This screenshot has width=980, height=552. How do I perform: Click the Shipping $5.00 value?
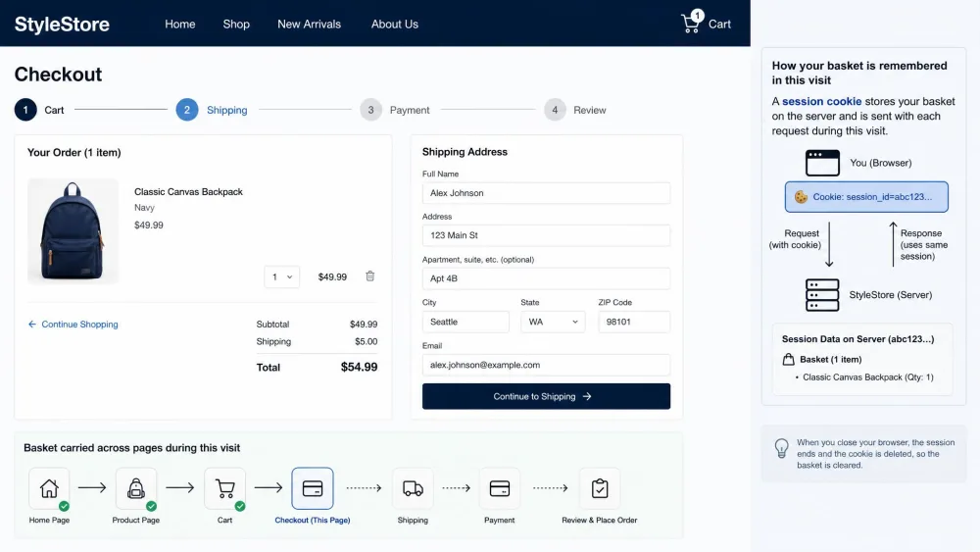click(366, 342)
